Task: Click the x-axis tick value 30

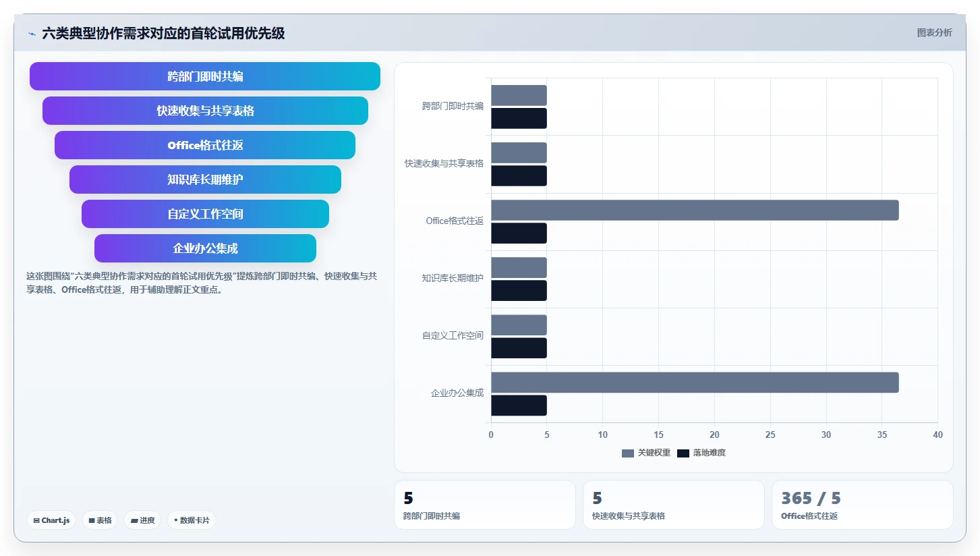Action: [x=826, y=435]
